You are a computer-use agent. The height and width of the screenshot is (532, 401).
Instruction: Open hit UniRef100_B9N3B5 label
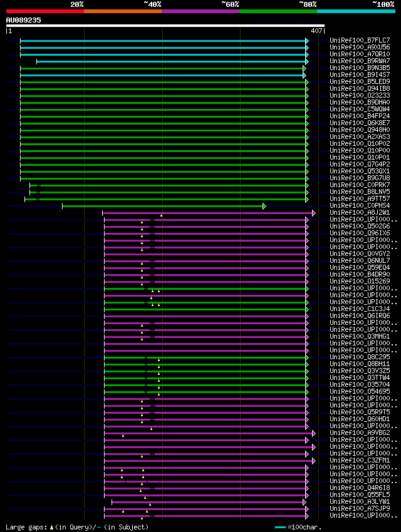pos(360,68)
